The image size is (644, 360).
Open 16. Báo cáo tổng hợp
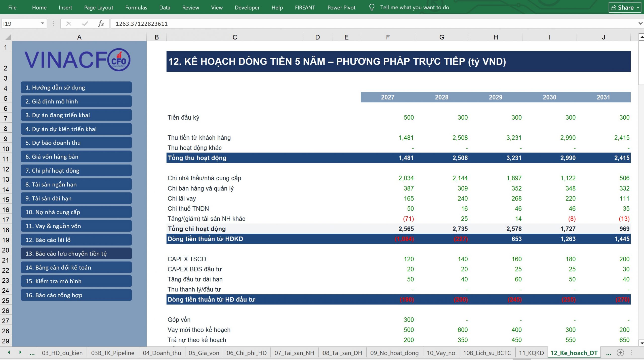pyautogui.click(x=76, y=295)
